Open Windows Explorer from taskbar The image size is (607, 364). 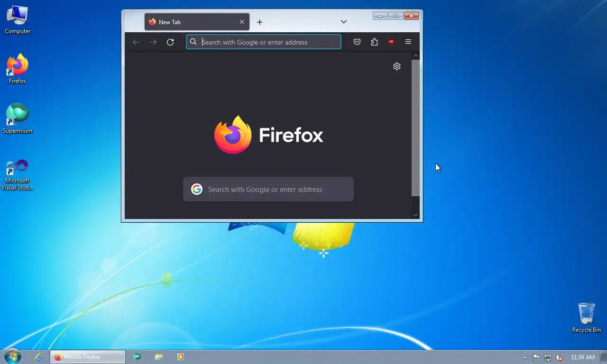(x=159, y=357)
